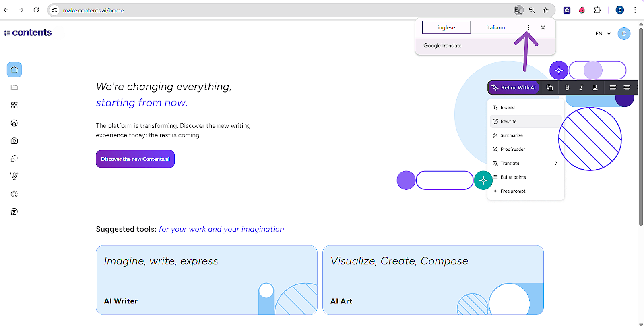Open the Chrome extensions puzzle icon
This screenshot has height=326, width=644.
tap(597, 10)
